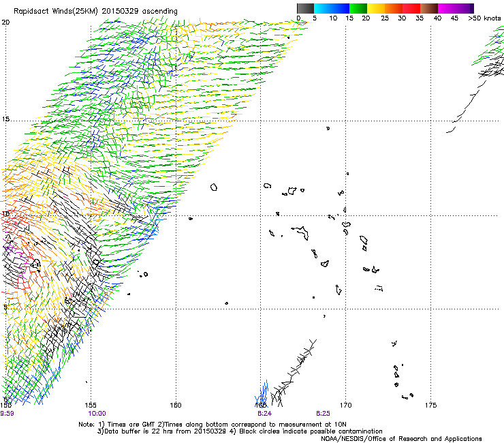Click the "170" longitude axis label
This screenshot has height=443, width=504.
(x=345, y=405)
